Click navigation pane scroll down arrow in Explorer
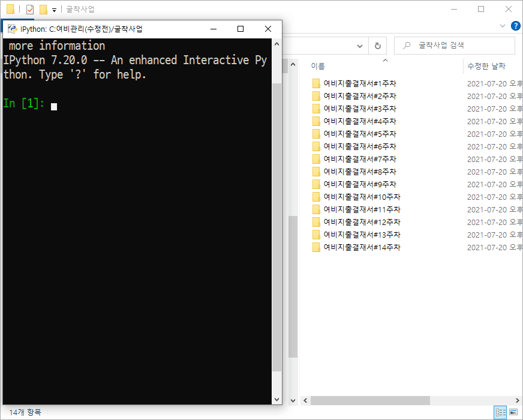The image size is (523, 420). [293, 401]
